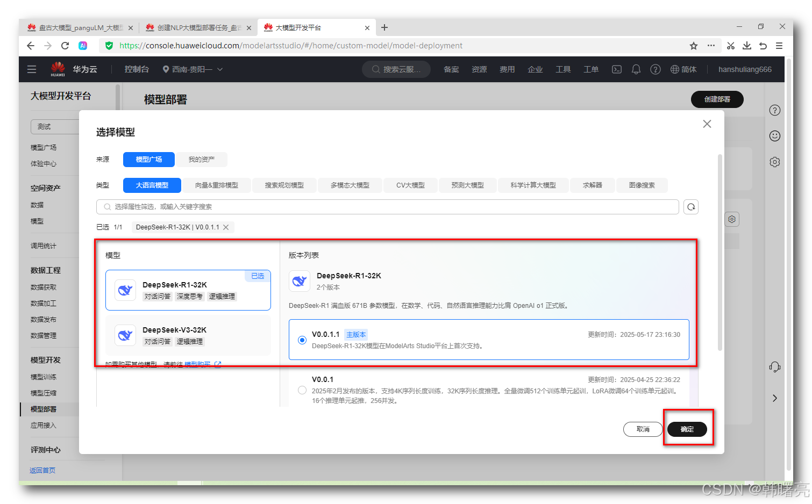Select 求解器 type tab
This screenshot has height=504, width=812.
593,185
